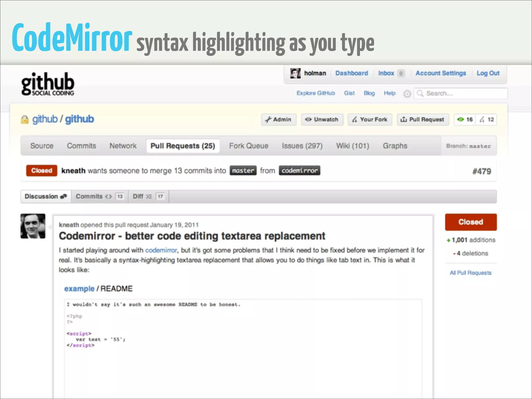This screenshot has width=532, height=399.
Task: Open the example link above the README
Action: pos(79,289)
